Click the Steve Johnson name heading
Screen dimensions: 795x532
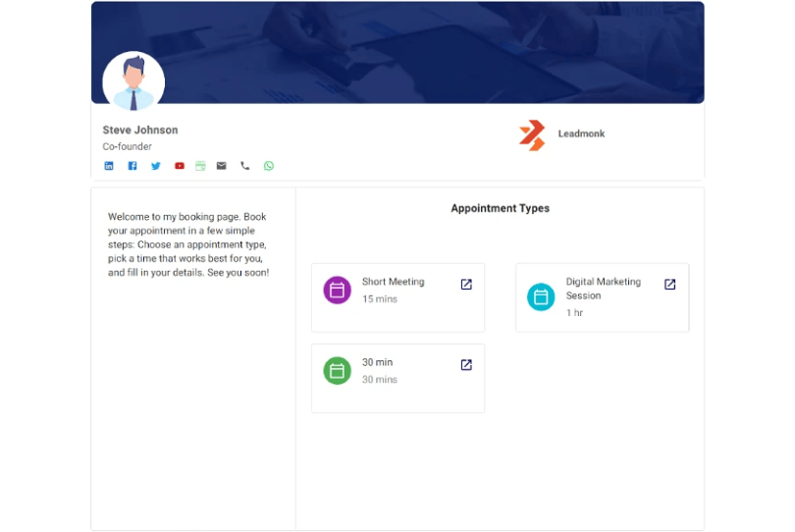click(x=140, y=131)
